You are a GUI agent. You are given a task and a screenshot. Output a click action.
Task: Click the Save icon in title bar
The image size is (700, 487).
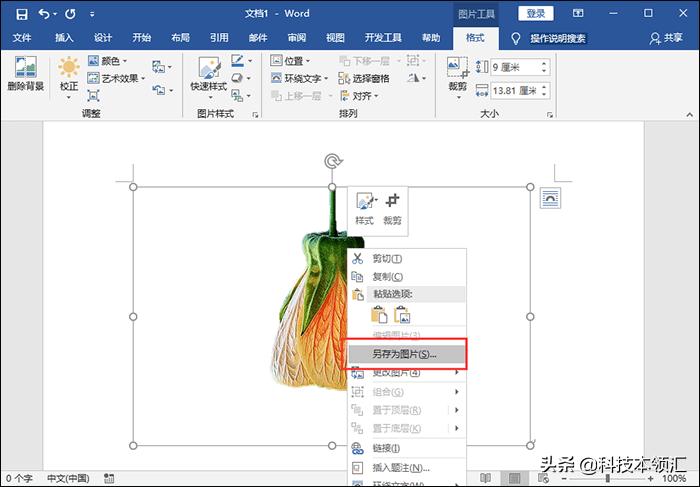[x=21, y=14]
